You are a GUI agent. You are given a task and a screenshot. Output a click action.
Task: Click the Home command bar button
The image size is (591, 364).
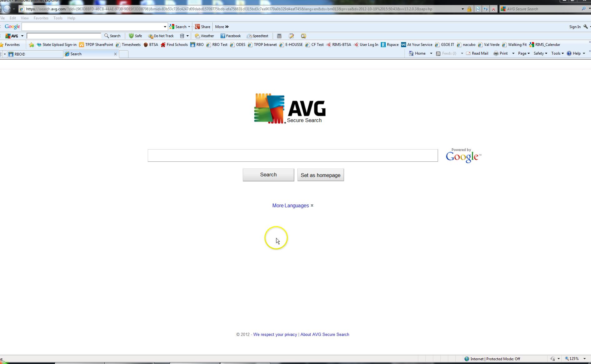[417, 53]
